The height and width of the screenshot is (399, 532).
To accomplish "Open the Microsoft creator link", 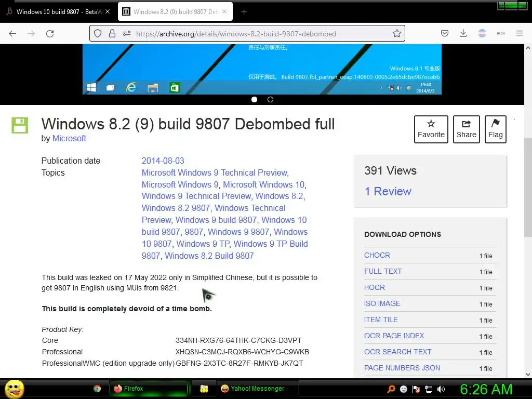I will click(x=69, y=138).
